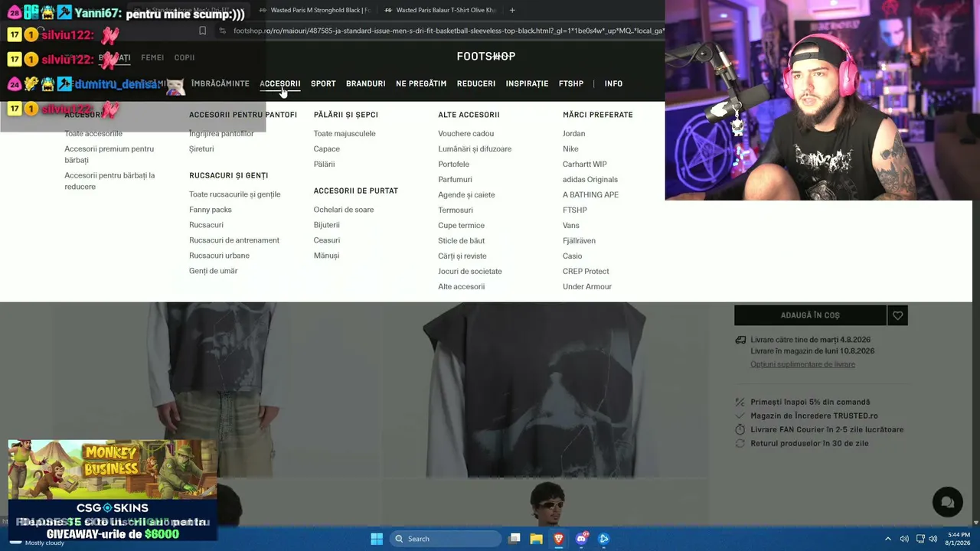Open the Ne pregătim menu

pos(421,83)
